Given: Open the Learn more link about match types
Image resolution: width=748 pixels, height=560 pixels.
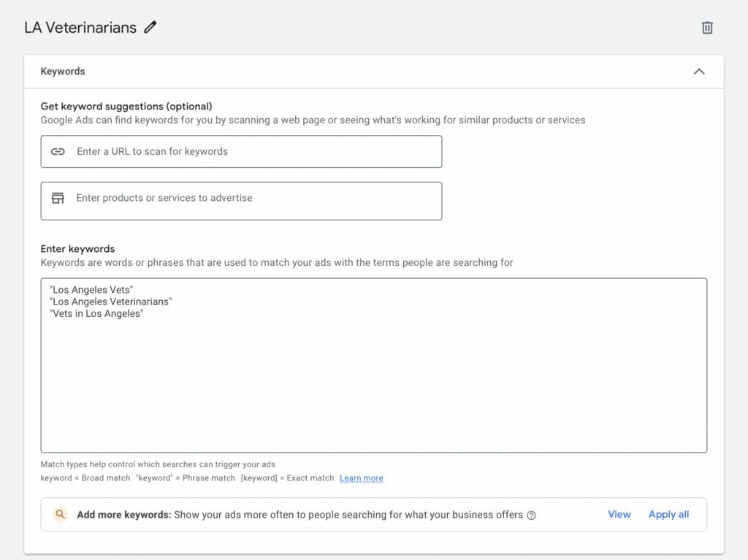Looking at the screenshot, I should click(361, 478).
